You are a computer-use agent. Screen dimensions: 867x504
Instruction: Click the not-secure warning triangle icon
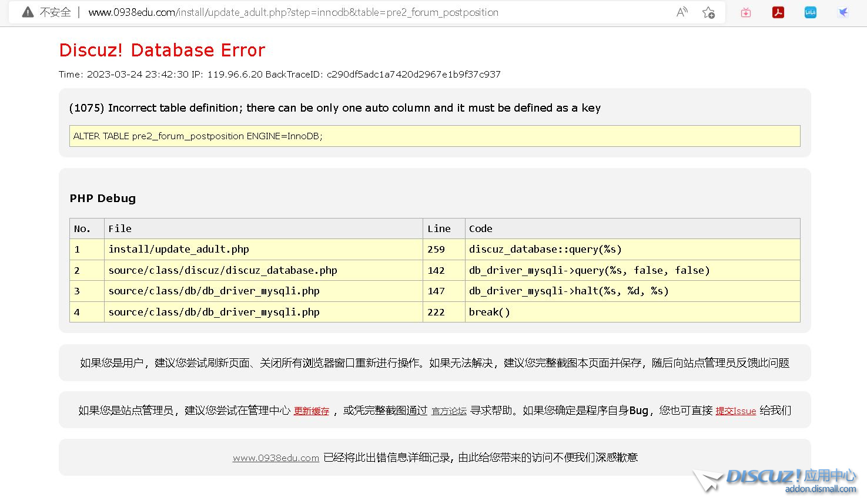pos(28,12)
